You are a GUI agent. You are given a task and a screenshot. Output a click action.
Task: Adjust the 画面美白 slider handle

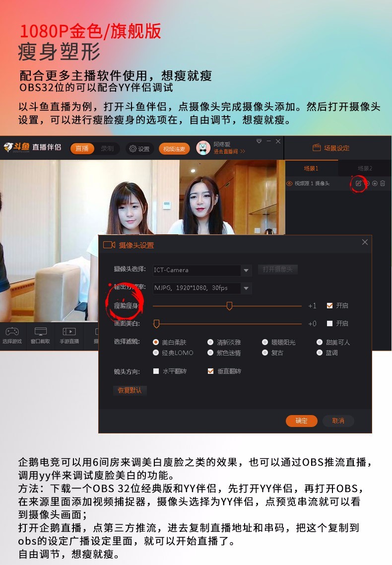(x=156, y=324)
